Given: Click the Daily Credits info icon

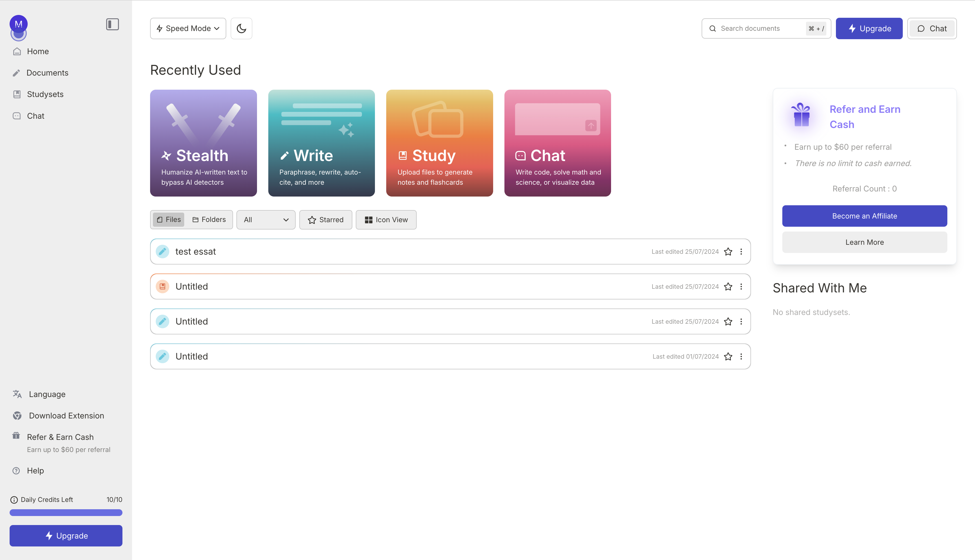Looking at the screenshot, I should (14, 500).
